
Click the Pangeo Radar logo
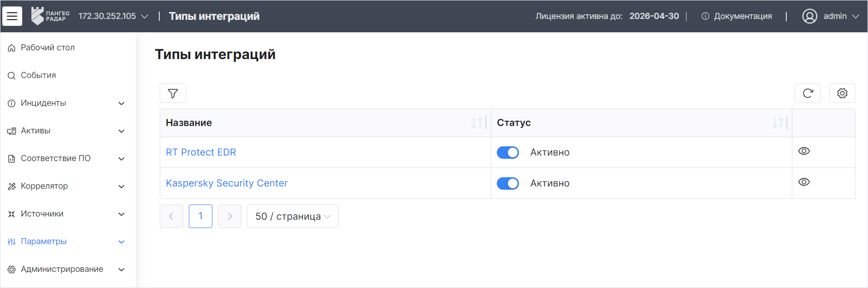tap(50, 16)
